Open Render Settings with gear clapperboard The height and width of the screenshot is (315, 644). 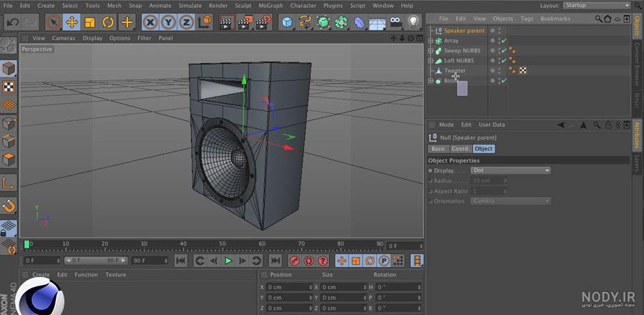pos(263,22)
